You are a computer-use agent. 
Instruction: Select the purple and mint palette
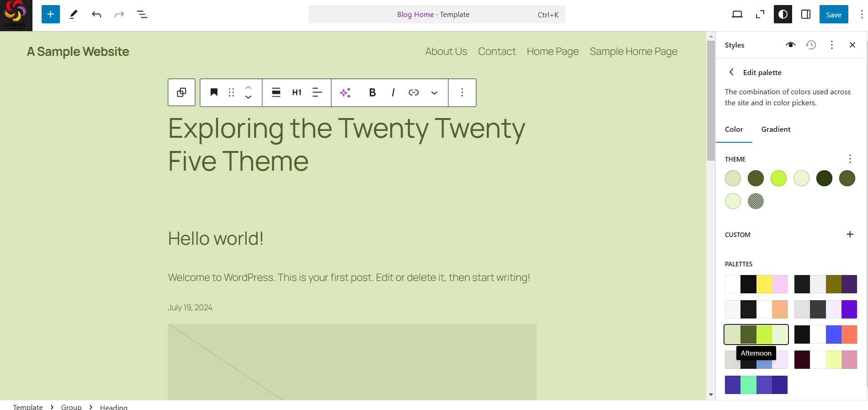coord(756,385)
